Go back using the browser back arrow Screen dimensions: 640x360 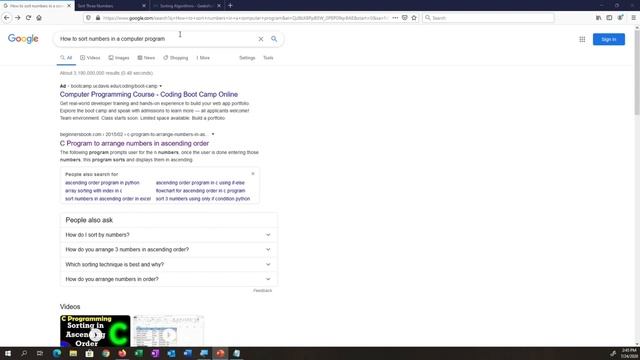(x=7, y=18)
